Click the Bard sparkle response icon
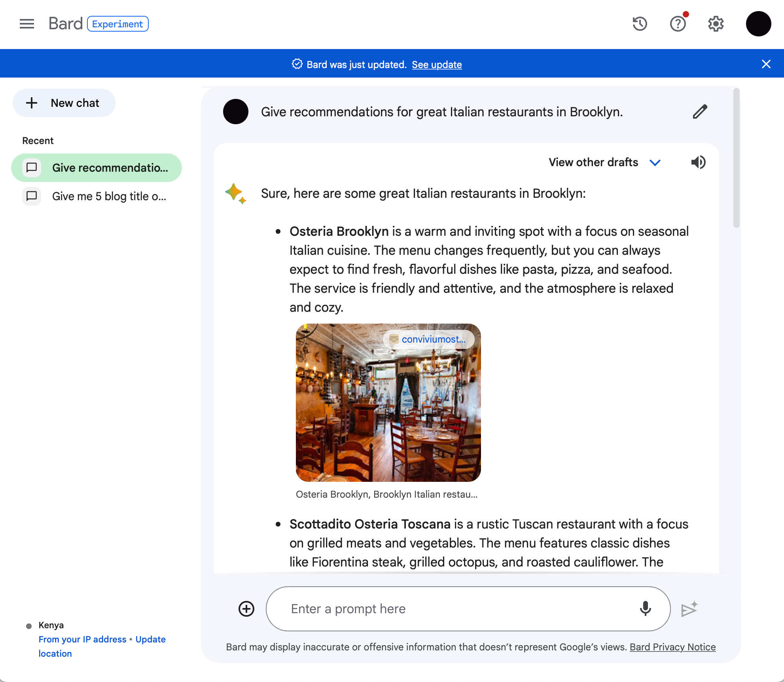This screenshot has height=682, width=784. pyautogui.click(x=235, y=193)
